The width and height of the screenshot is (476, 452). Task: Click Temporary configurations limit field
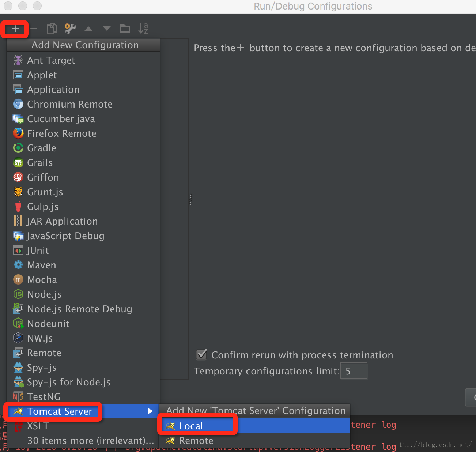354,371
